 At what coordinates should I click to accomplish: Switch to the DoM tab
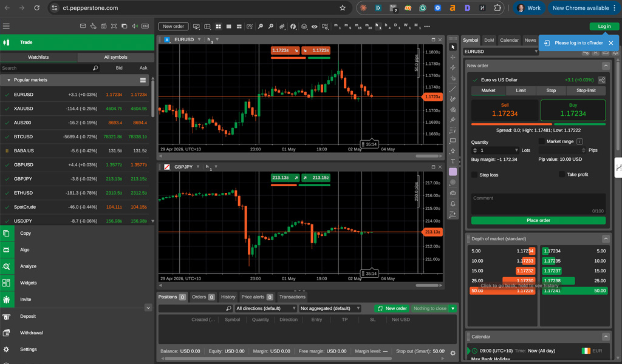(489, 40)
